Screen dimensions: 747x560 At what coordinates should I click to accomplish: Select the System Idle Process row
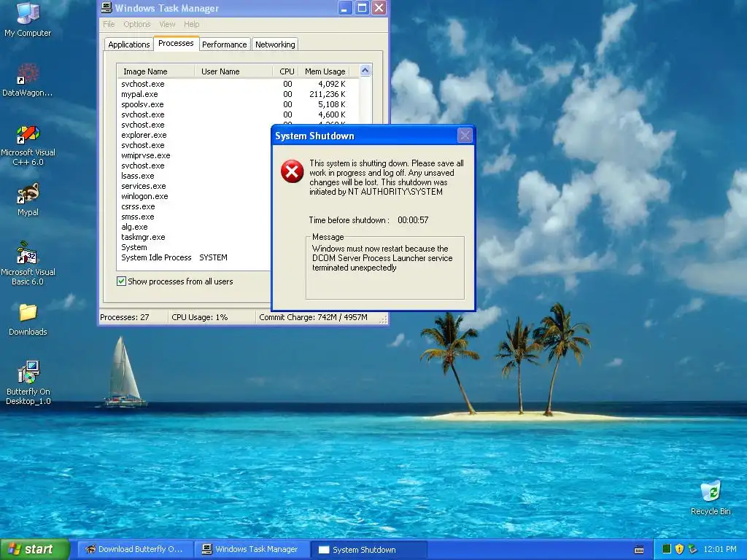coord(194,257)
